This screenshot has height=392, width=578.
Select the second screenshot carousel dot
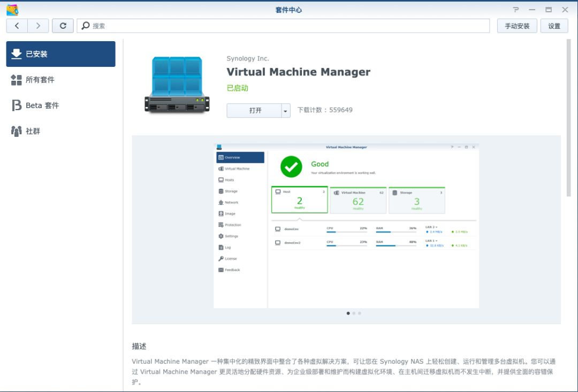[354, 313]
